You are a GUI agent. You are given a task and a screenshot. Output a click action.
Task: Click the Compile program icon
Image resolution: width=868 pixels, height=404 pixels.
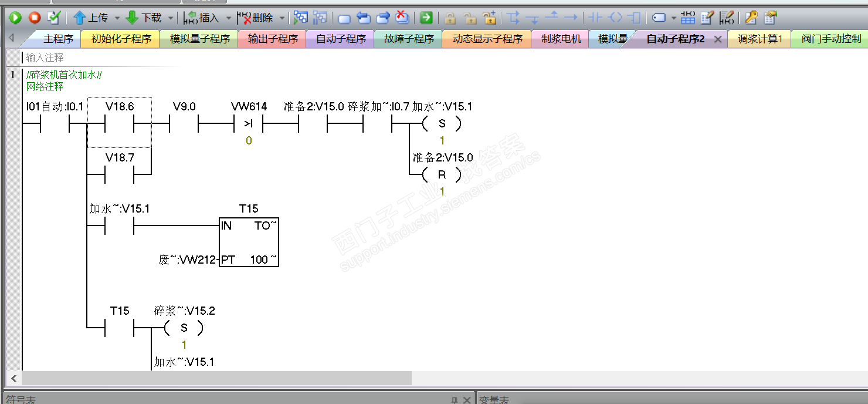click(53, 18)
